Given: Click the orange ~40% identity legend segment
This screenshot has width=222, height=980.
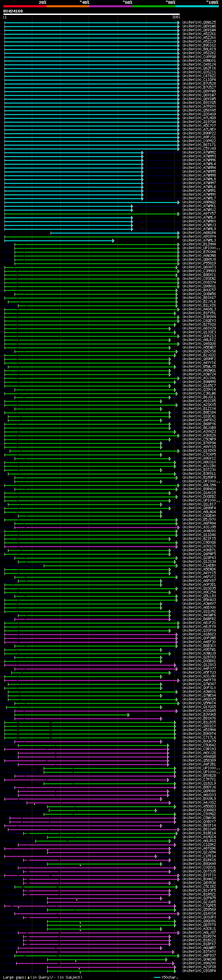Looking at the screenshot, I should pyautogui.click(x=68, y=6).
